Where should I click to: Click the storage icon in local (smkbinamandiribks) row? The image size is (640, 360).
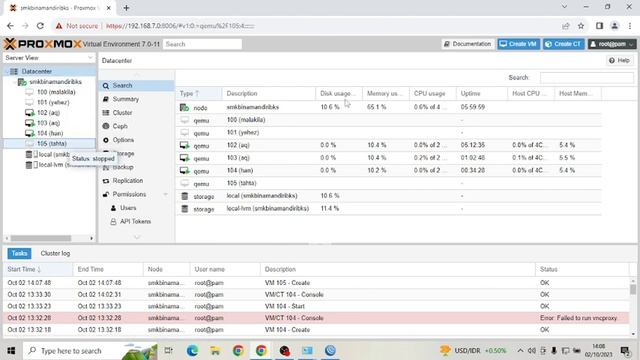point(184,196)
